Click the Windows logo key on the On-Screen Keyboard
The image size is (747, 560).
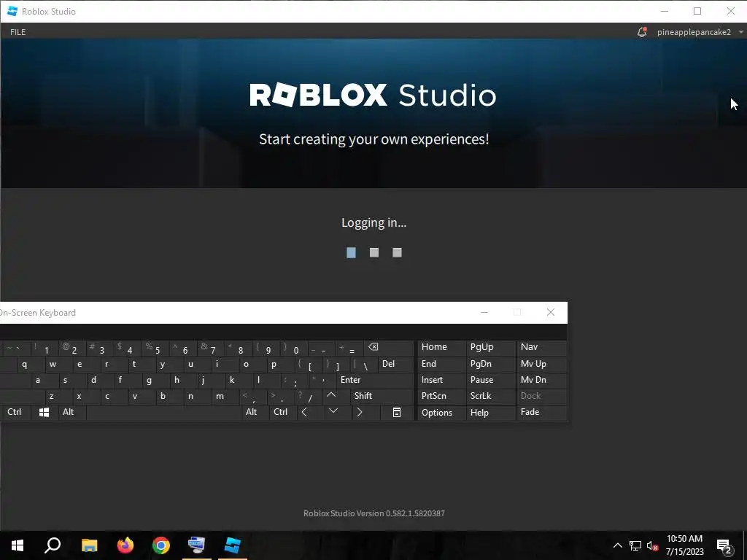tap(44, 413)
